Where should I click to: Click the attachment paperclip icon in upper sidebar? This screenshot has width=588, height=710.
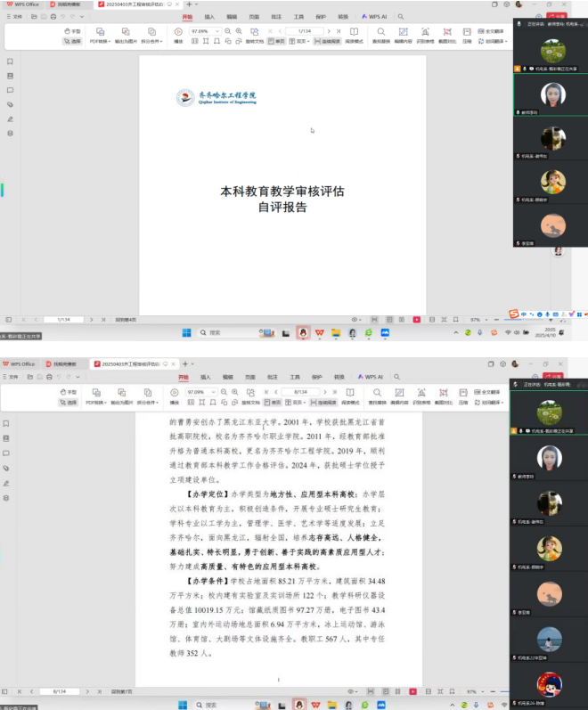[x=10, y=104]
